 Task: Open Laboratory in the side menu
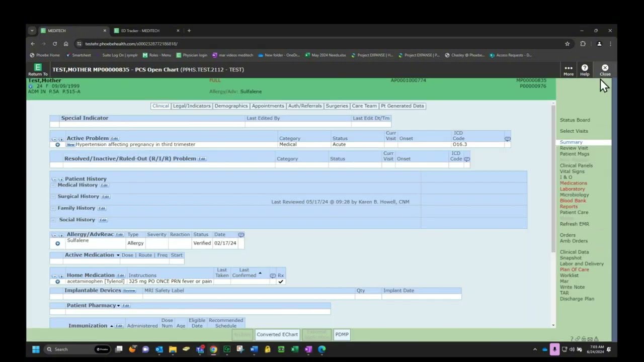(x=573, y=189)
